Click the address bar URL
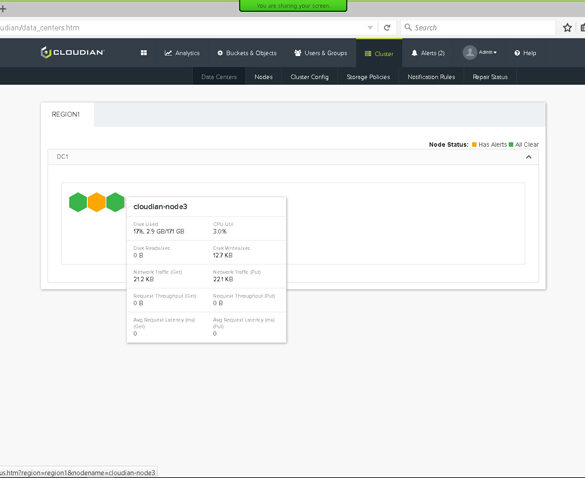 coord(40,28)
